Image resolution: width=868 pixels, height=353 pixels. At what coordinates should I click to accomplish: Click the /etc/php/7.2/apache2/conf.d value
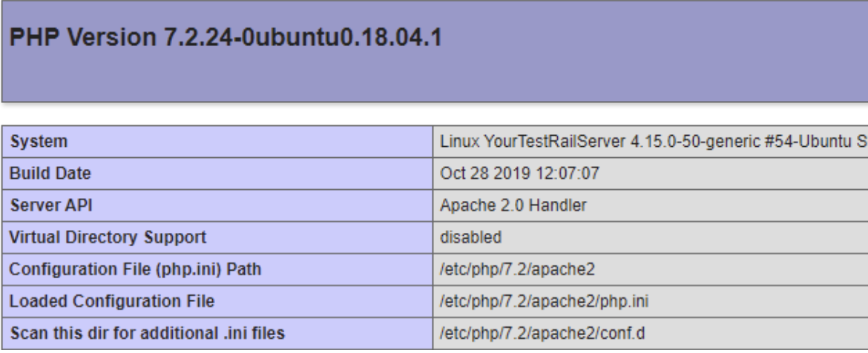(542, 334)
